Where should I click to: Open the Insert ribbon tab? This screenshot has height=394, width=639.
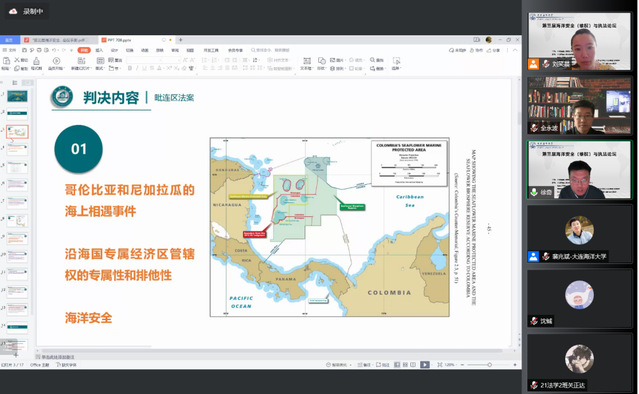coord(99,50)
